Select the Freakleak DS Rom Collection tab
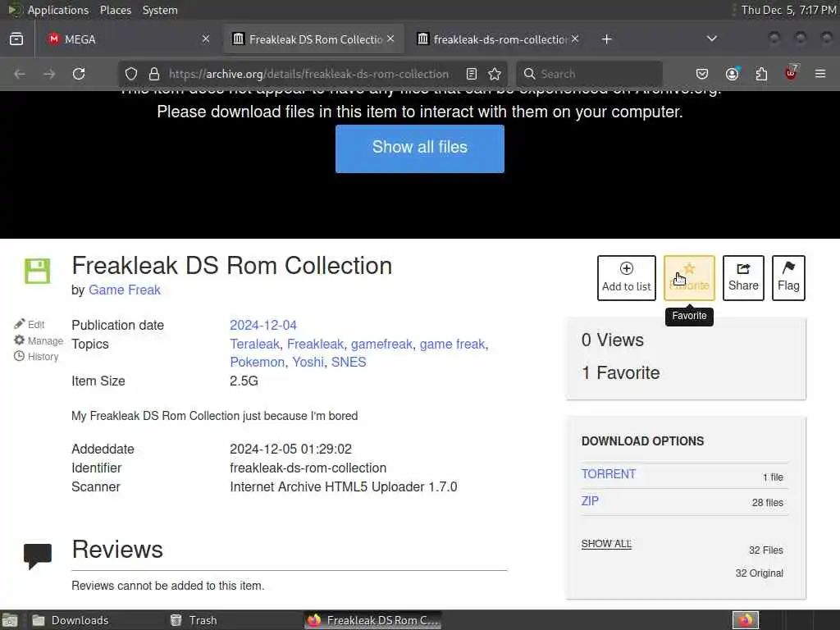The image size is (840, 630). pos(313,39)
